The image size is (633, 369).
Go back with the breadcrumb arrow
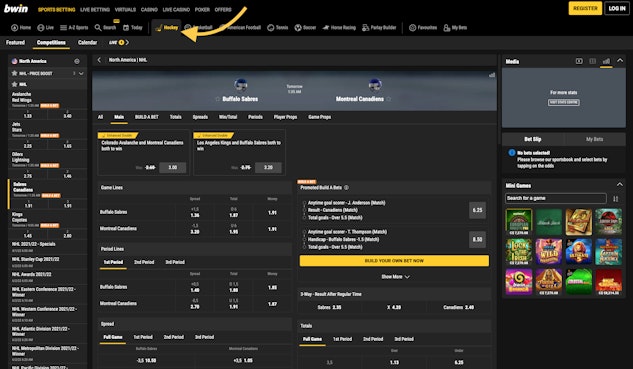coord(99,60)
